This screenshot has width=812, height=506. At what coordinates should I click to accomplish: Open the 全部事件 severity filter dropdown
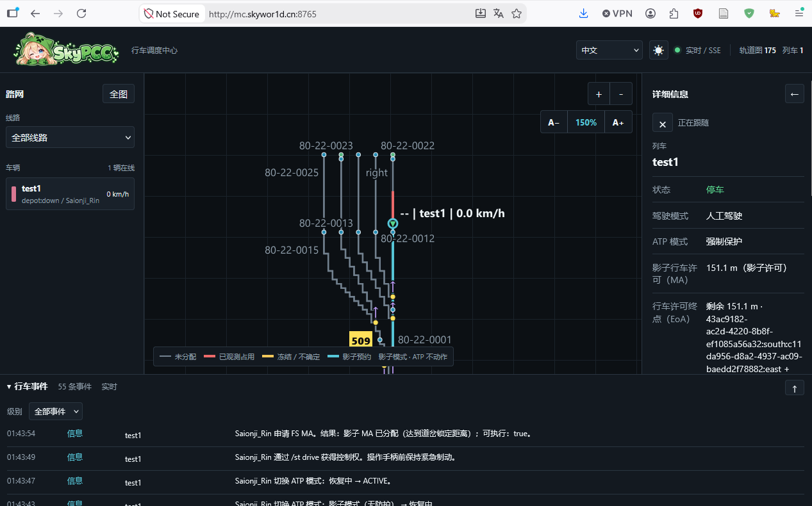pos(56,411)
